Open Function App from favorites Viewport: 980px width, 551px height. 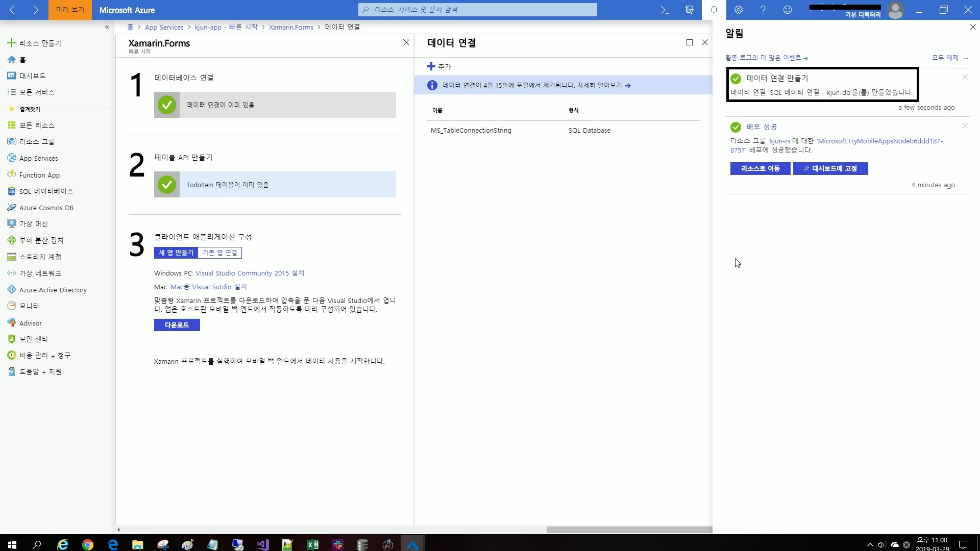click(x=39, y=175)
